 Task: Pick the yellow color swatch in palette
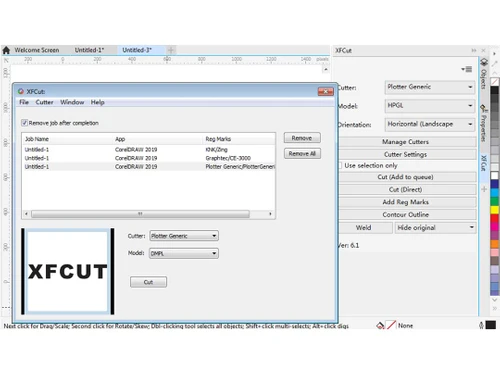pos(495,210)
